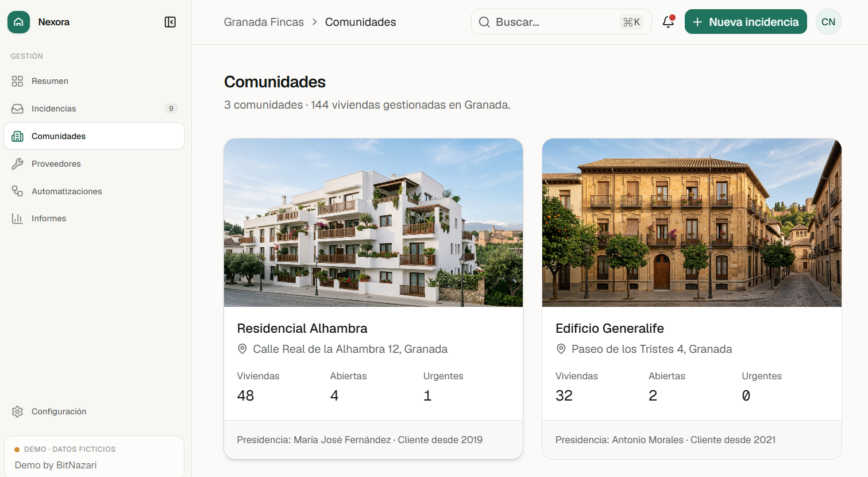Go to Incidencias in the sidebar
The width and height of the screenshot is (868, 477).
(x=94, y=109)
